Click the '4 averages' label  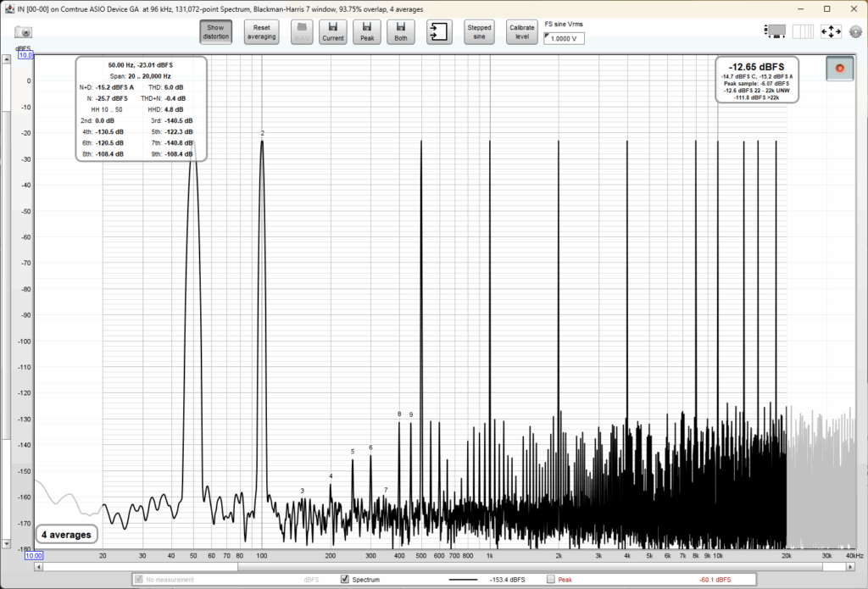coord(66,535)
